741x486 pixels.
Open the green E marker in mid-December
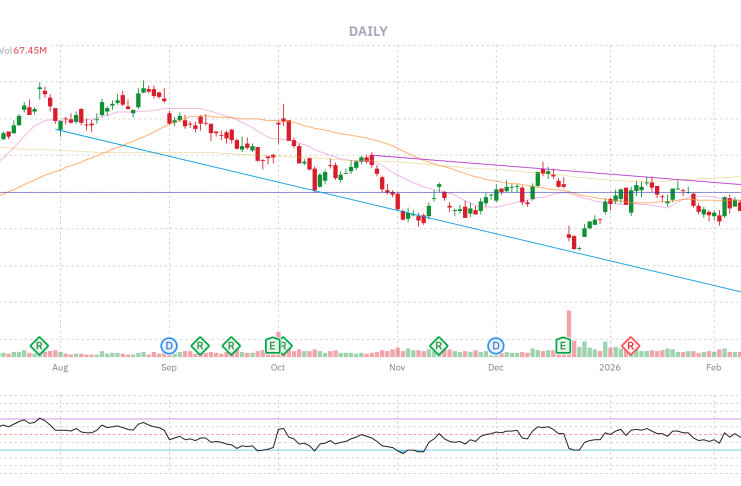563,346
